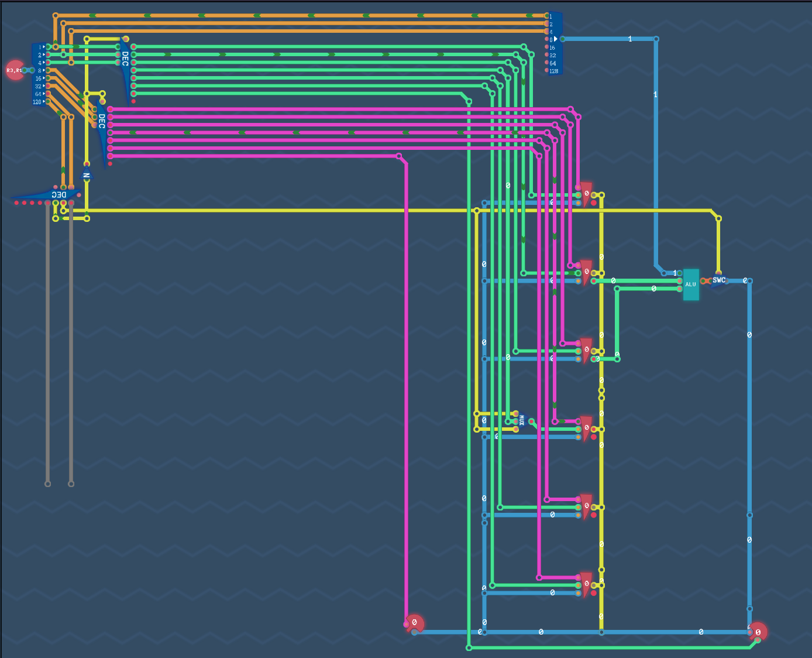
Task: Select the topmost red register component
Action: [x=586, y=194]
